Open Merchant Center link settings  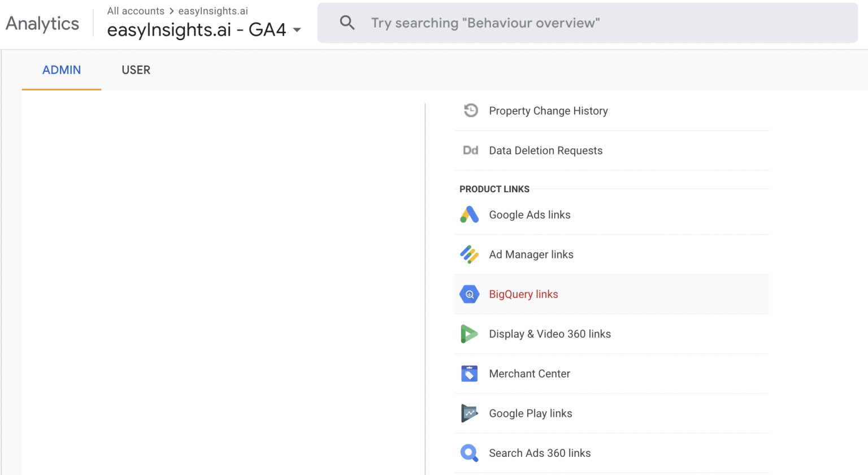[530, 374]
